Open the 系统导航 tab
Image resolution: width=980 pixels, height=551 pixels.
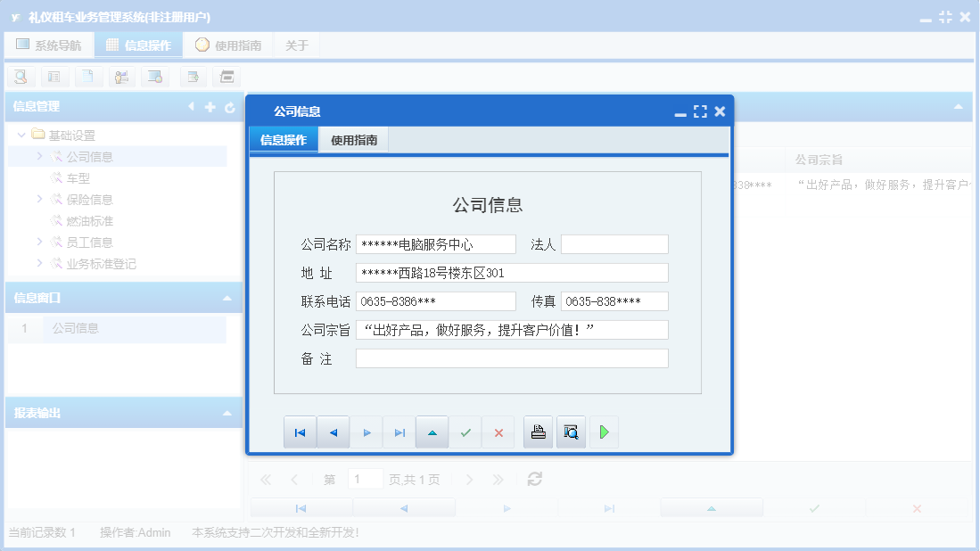[49, 44]
